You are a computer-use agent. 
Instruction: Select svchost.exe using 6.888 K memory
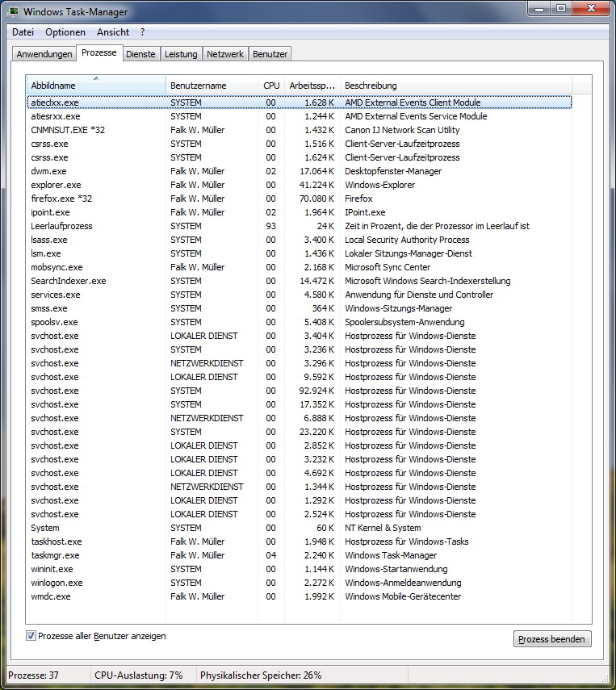[300, 418]
